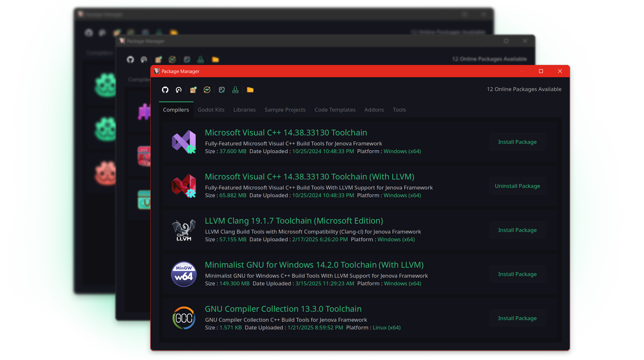Screen dimensions: 644x360
Task: Click the Microsoft Visual C++ 14.38.33130 Toolchain title
Action: (286, 133)
